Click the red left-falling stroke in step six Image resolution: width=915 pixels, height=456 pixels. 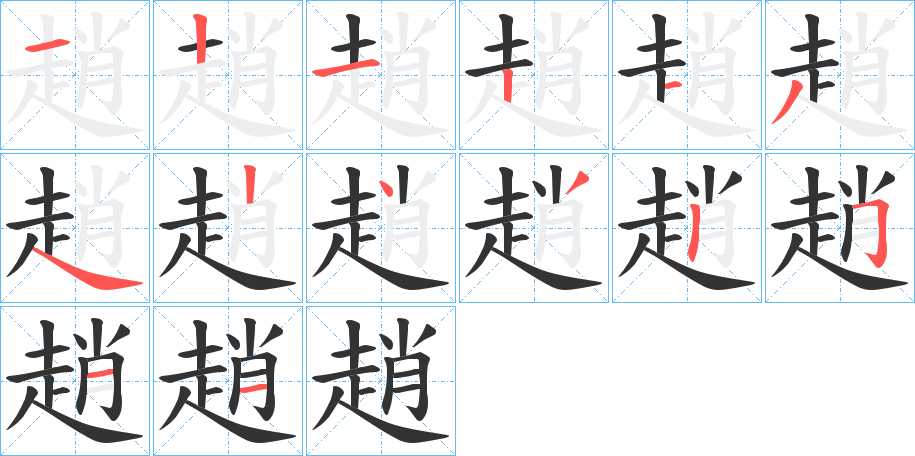787,102
